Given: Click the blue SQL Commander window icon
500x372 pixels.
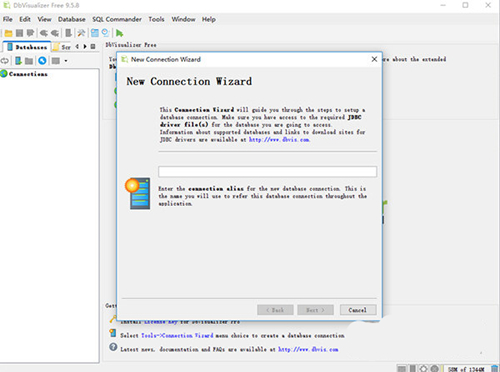Looking at the screenshot, I should pos(95,33).
